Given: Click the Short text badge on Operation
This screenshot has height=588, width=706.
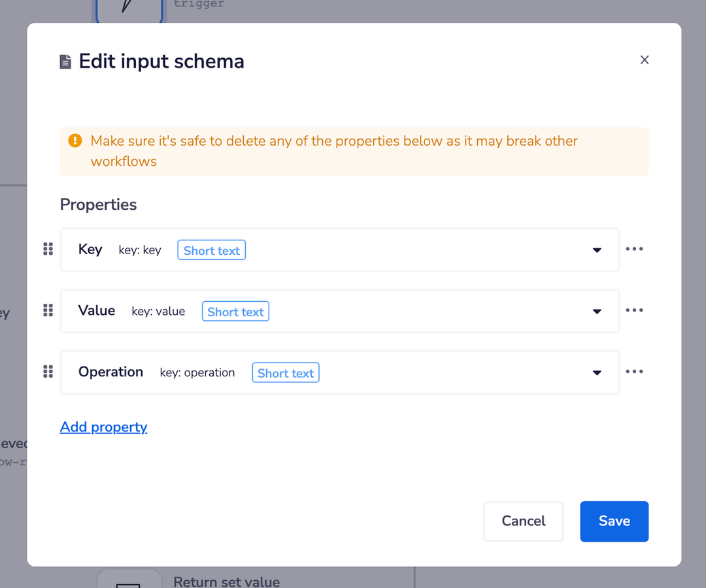Looking at the screenshot, I should tap(286, 374).
